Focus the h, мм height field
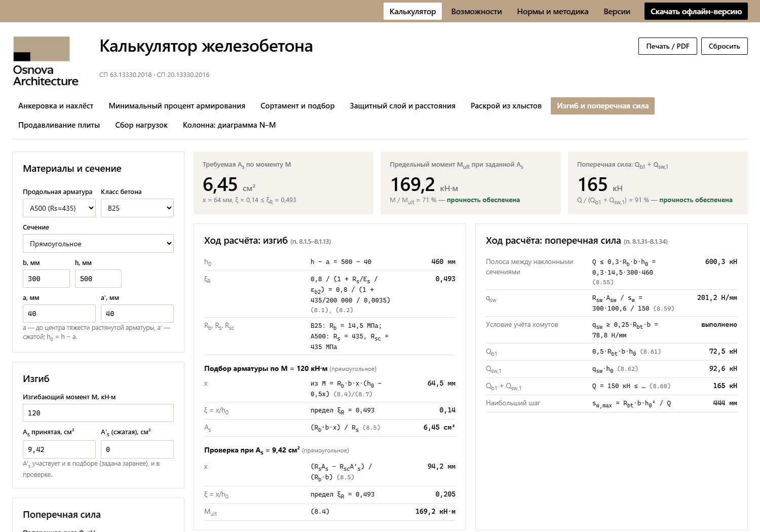Screen dimensions: 760x532 click(98, 279)
